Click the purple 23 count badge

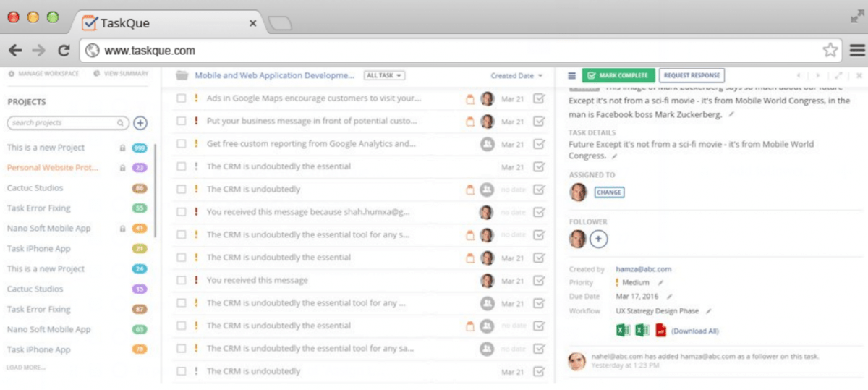[140, 168]
